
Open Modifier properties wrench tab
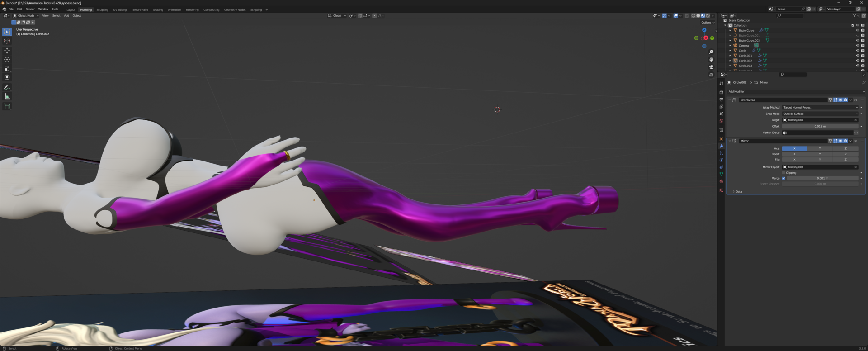coord(721,146)
